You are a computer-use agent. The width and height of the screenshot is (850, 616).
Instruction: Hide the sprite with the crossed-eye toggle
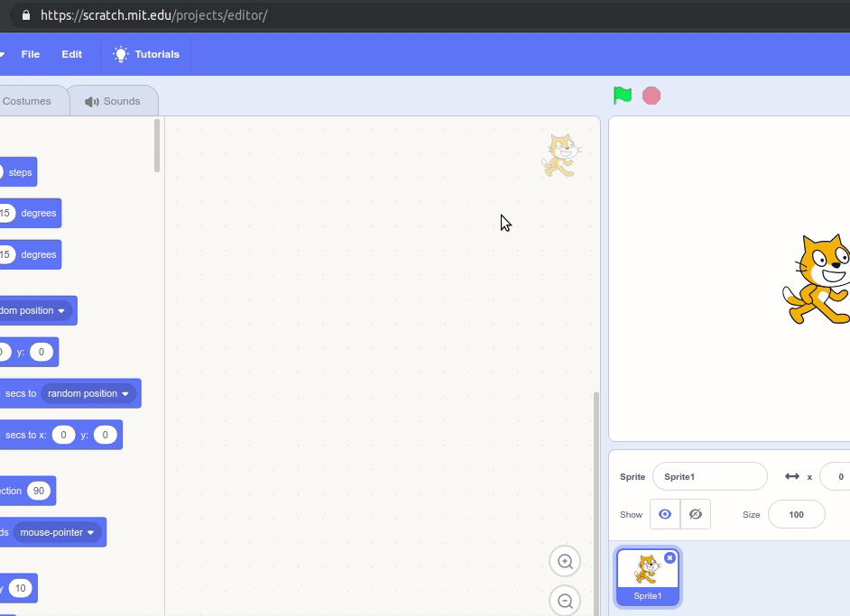(x=695, y=514)
